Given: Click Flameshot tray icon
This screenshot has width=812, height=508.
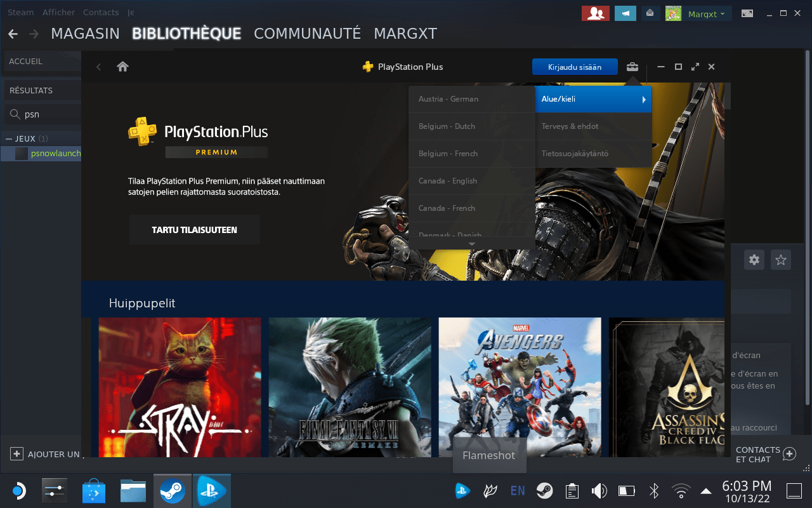Looking at the screenshot, I should click(x=489, y=491).
